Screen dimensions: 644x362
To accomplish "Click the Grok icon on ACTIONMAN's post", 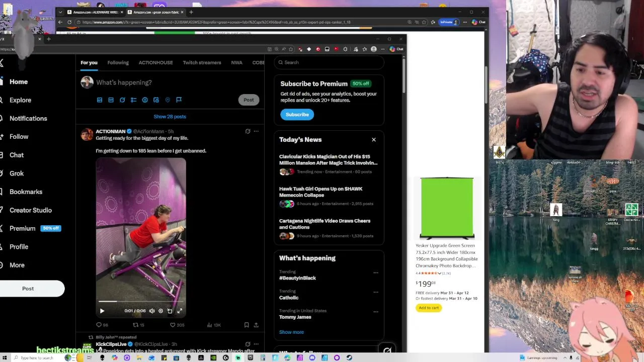I will tap(248, 131).
